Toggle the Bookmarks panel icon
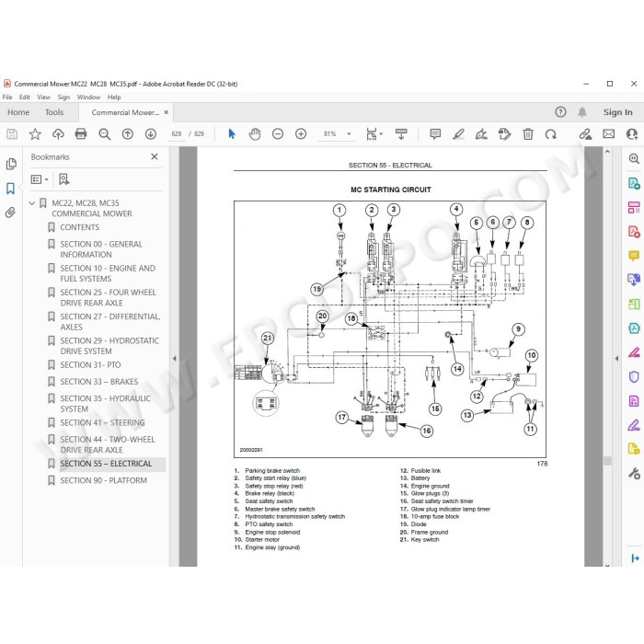The image size is (644, 644). pos(11,189)
